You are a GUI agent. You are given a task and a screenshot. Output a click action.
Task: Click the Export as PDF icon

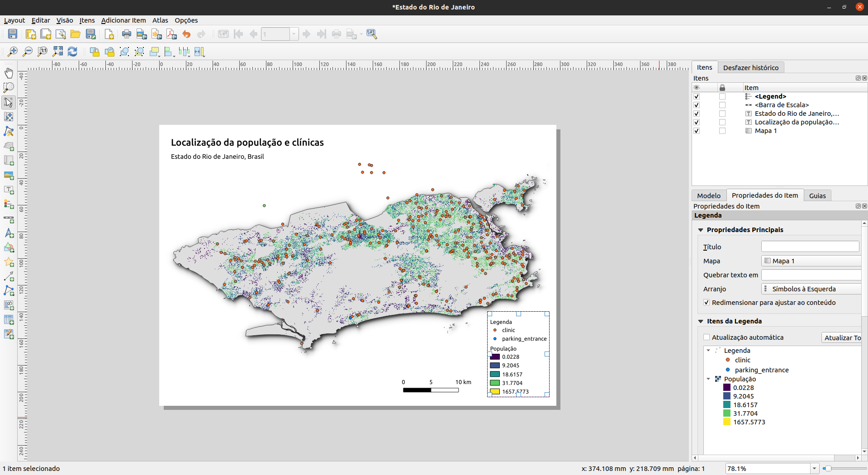tap(171, 34)
